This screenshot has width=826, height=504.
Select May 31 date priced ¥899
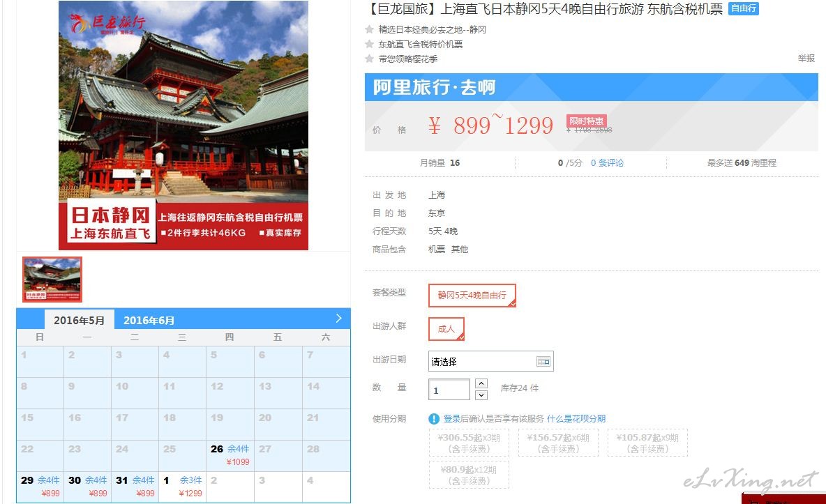coord(135,487)
